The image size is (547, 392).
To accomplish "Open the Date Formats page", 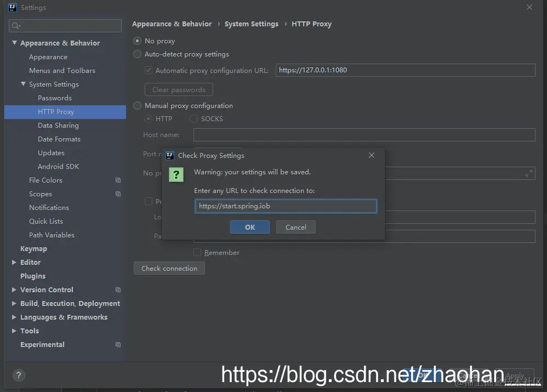I will tap(59, 139).
